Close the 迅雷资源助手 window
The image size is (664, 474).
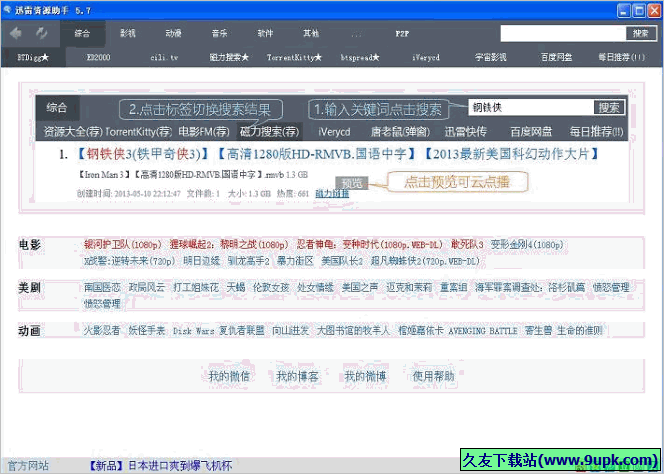[x=654, y=11]
